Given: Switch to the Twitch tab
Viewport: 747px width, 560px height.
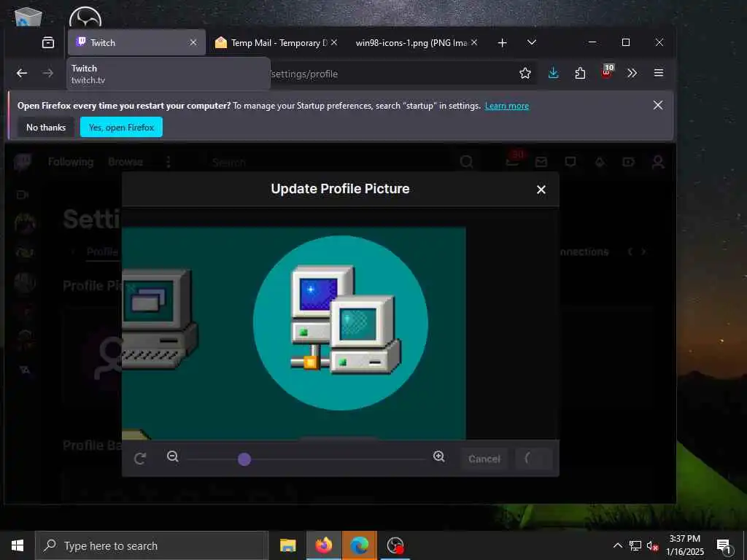Looking at the screenshot, I should pos(136,42).
